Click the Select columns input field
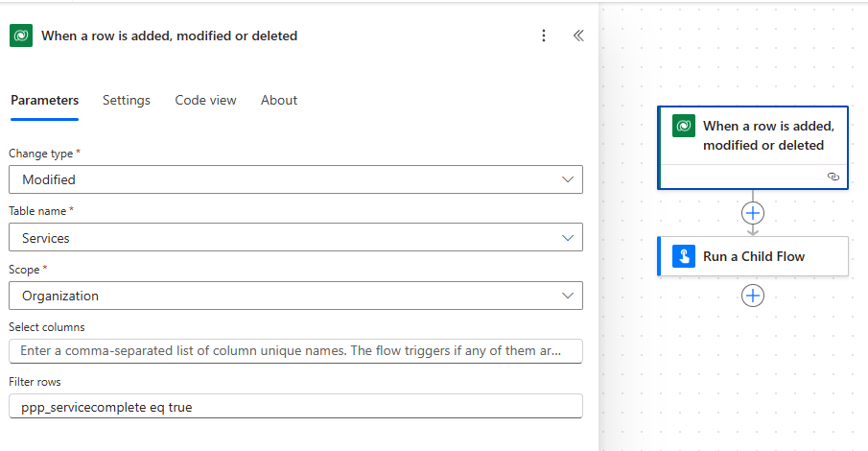This screenshot has height=451, width=868. click(294, 351)
